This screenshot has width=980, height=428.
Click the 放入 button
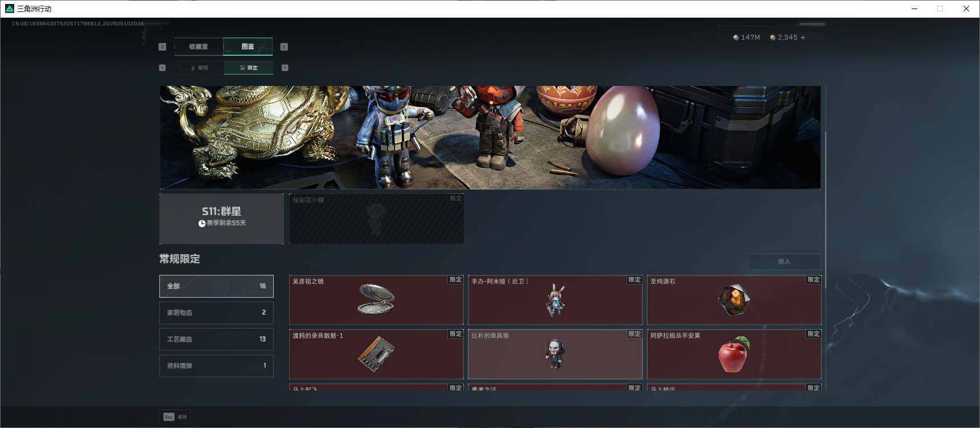[784, 261]
